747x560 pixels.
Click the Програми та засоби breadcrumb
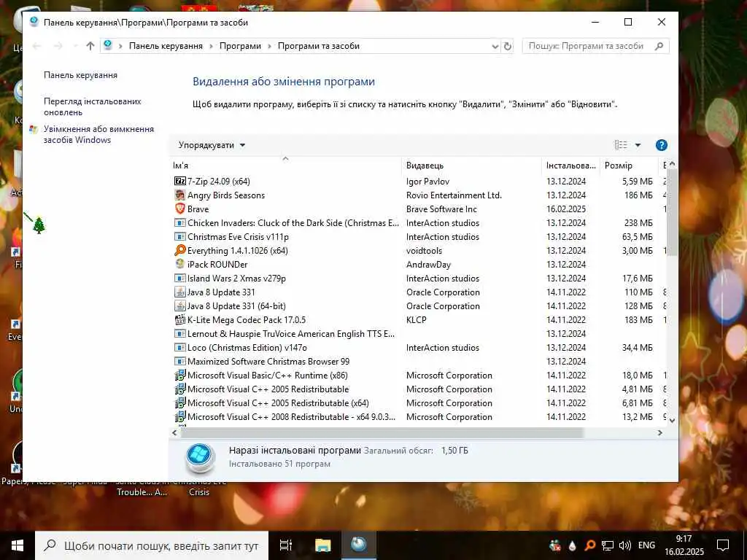click(318, 46)
